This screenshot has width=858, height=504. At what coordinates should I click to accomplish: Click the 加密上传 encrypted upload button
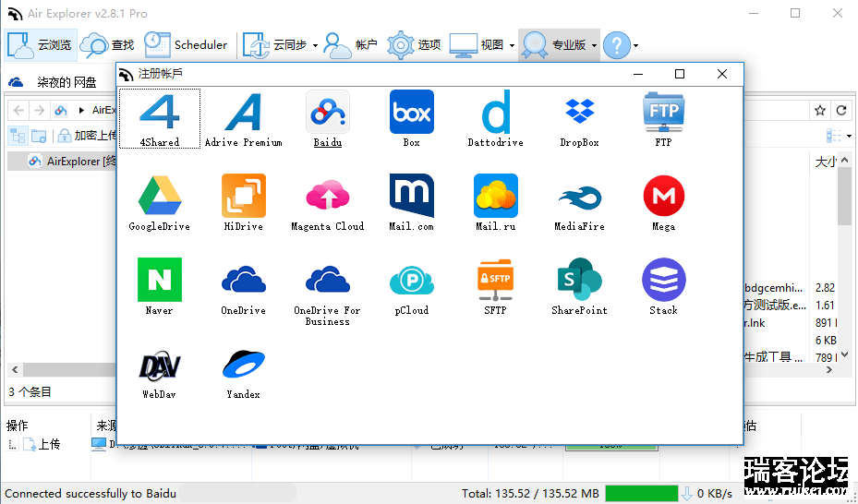88,135
